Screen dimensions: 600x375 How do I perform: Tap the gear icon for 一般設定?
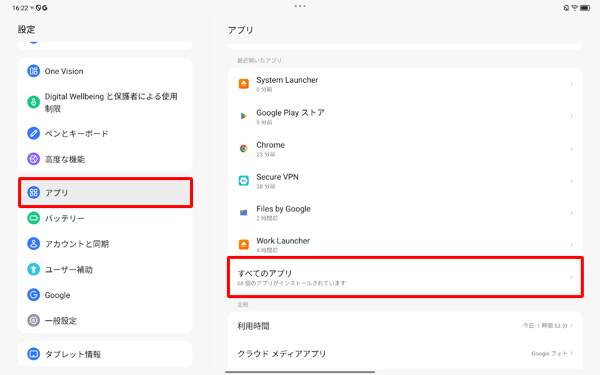33,321
